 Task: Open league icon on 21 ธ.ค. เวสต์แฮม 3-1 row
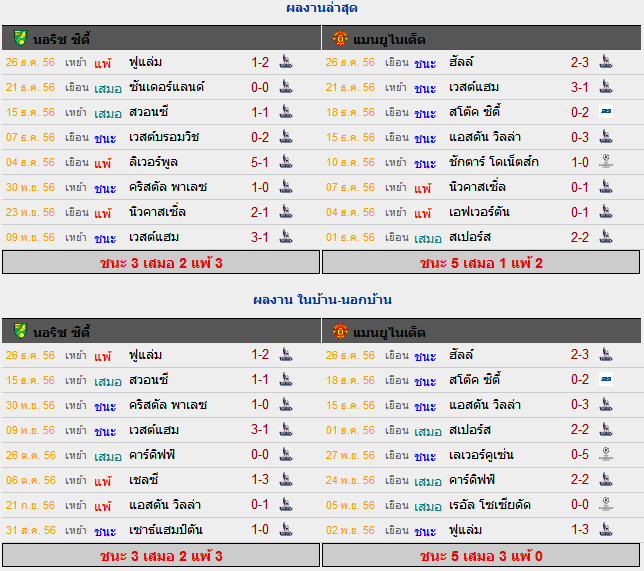(606, 87)
